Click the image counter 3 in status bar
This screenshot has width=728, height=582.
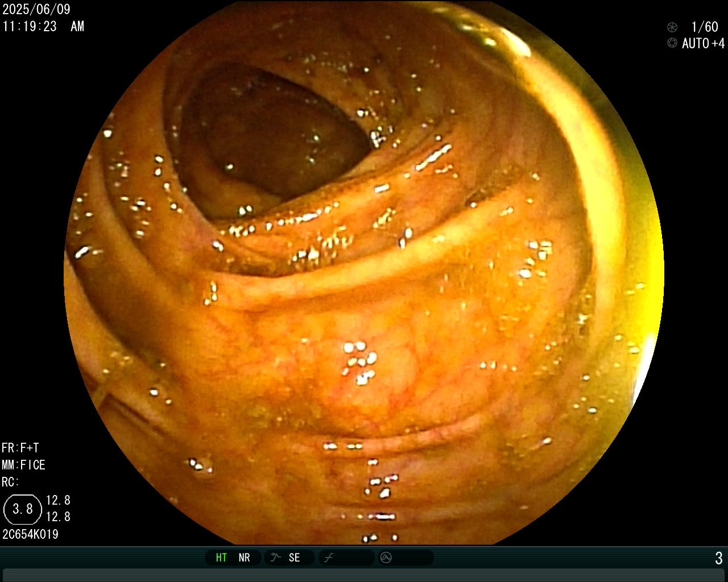click(719, 558)
